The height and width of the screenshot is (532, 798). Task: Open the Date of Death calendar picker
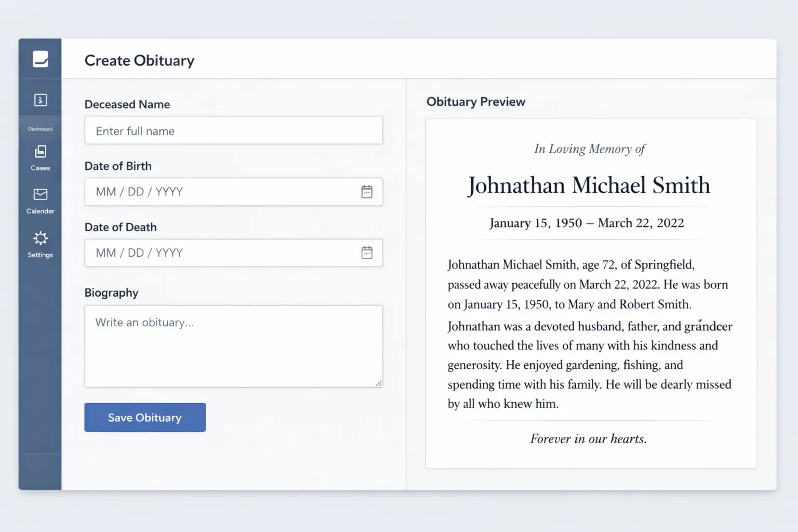click(x=367, y=252)
